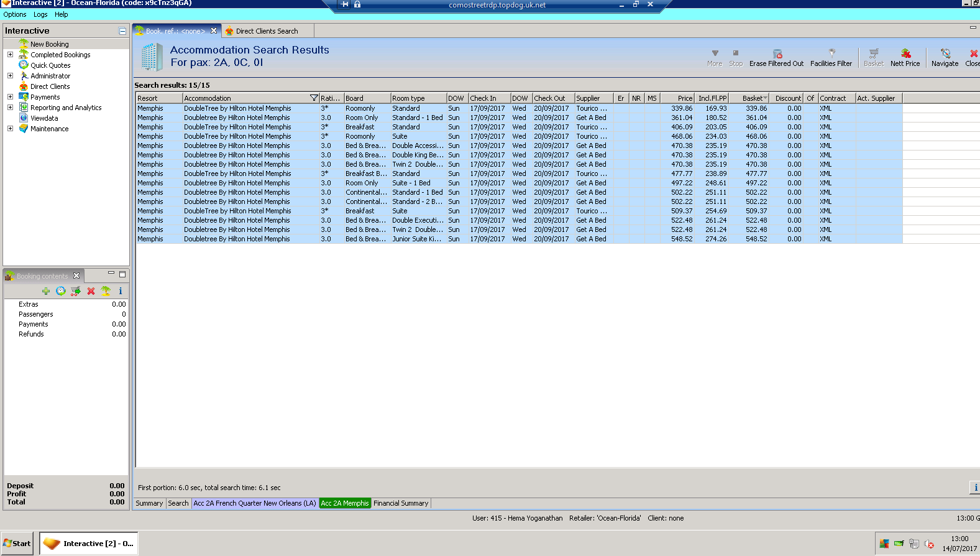Sort by Room type column header
980x556 pixels.
coord(419,98)
